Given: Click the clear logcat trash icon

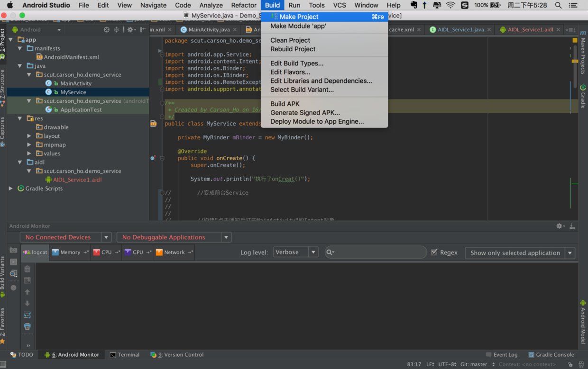Looking at the screenshot, I should (x=28, y=269).
